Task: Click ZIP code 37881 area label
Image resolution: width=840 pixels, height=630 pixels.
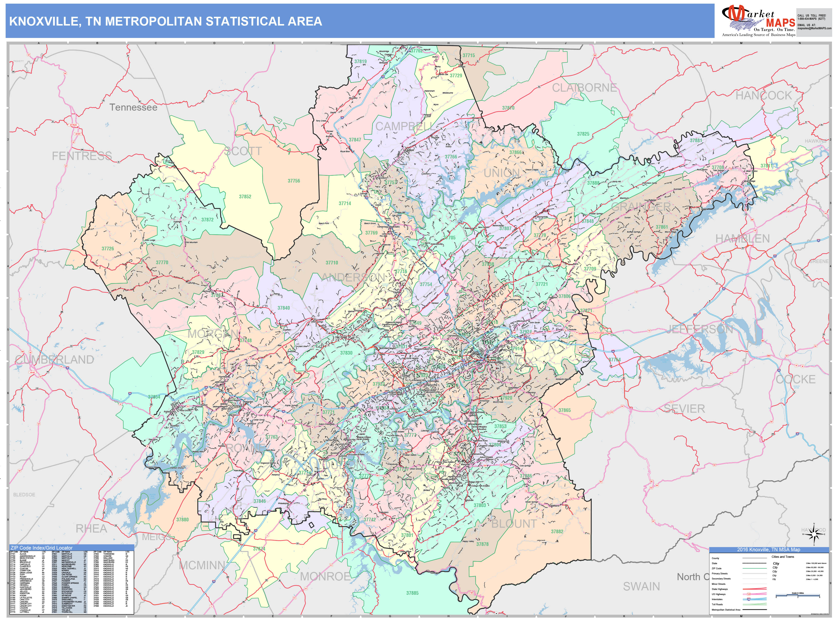Action: coord(696,140)
